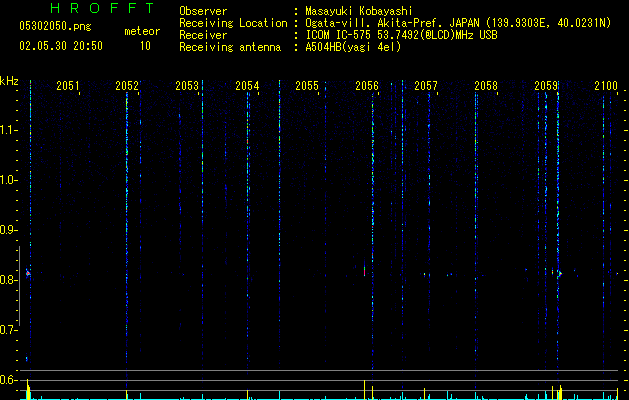Click the 0.7 kHz axis label

point(9,330)
